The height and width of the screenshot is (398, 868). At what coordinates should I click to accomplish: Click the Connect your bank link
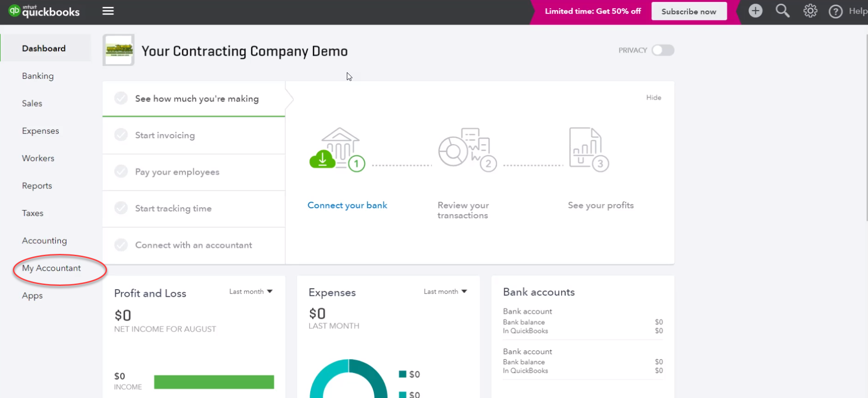coord(347,205)
